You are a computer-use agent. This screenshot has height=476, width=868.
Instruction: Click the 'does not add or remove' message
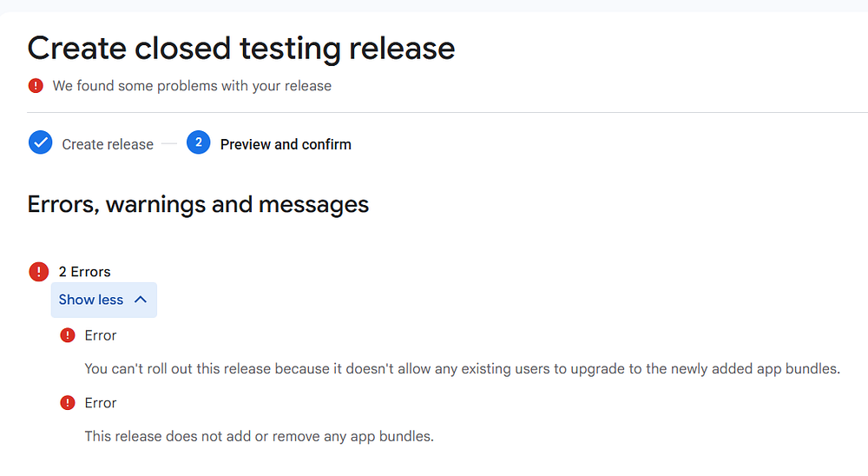(x=259, y=436)
